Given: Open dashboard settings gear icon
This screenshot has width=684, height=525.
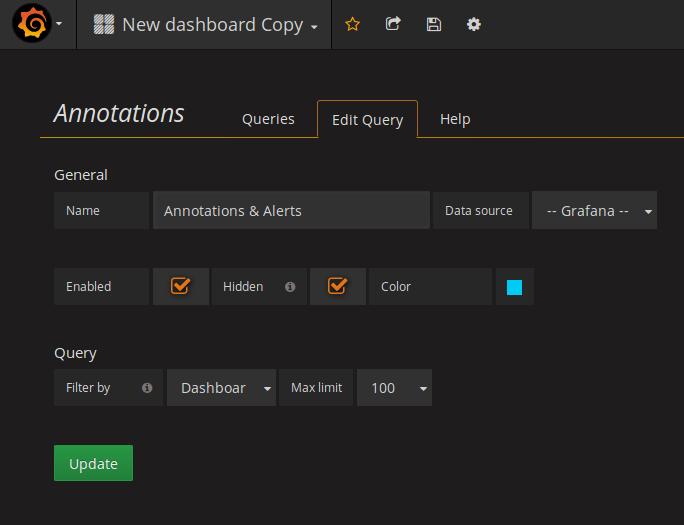Looking at the screenshot, I should point(474,24).
